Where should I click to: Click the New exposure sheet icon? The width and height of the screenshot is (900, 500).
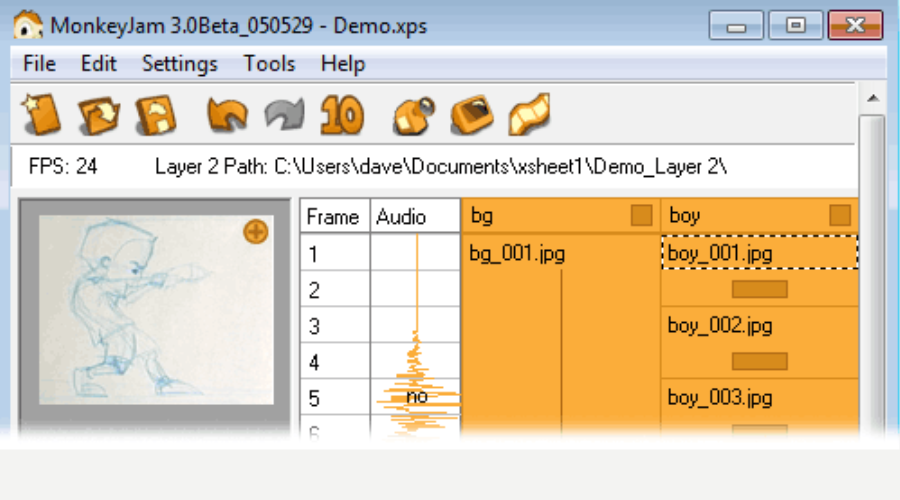41,114
